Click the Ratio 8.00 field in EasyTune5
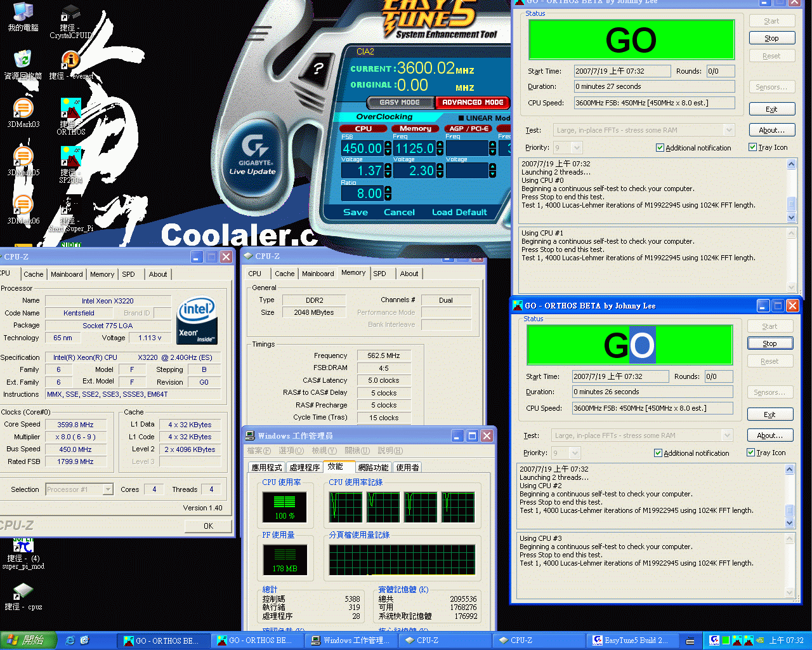 click(363, 193)
